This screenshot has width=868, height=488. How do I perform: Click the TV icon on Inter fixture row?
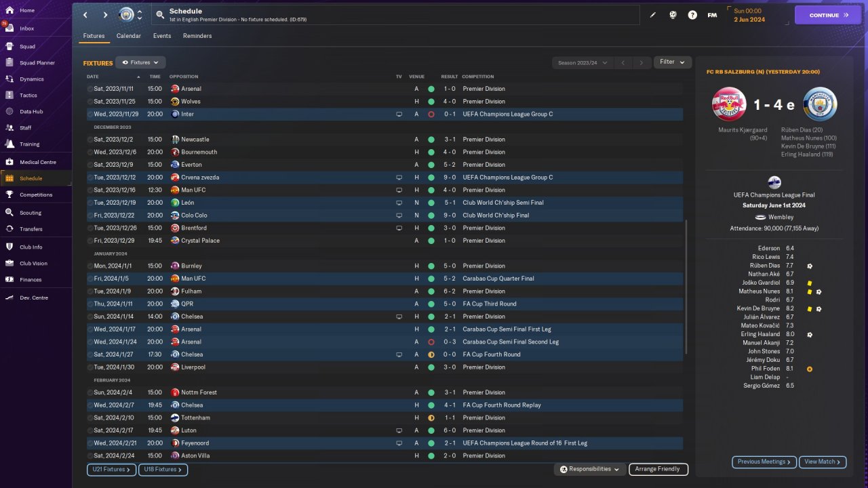click(399, 115)
